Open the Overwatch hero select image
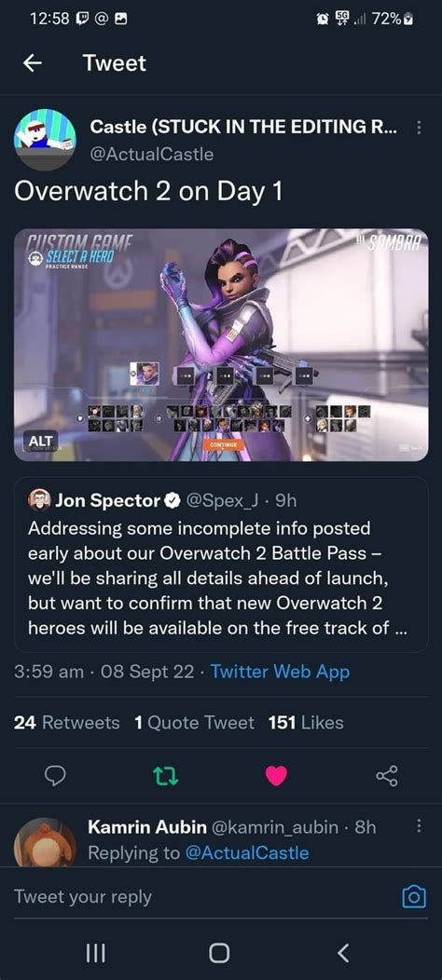 (x=221, y=345)
